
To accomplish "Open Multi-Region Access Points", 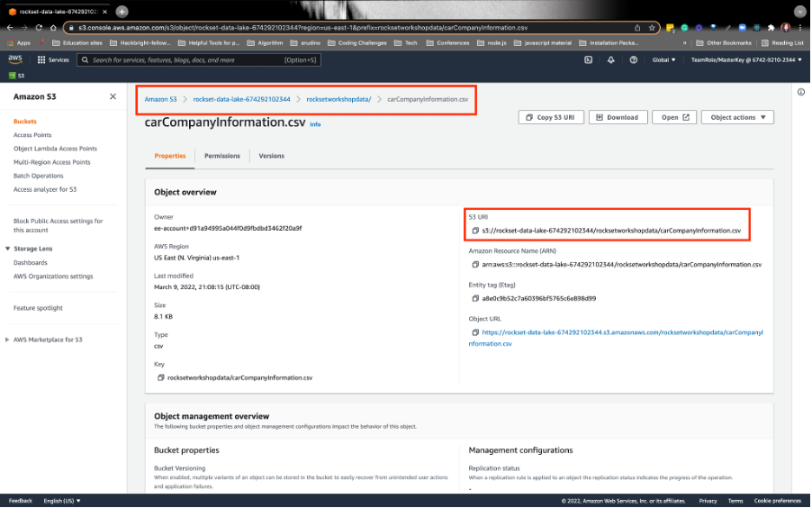I will pyautogui.click(x=52, y=162).
